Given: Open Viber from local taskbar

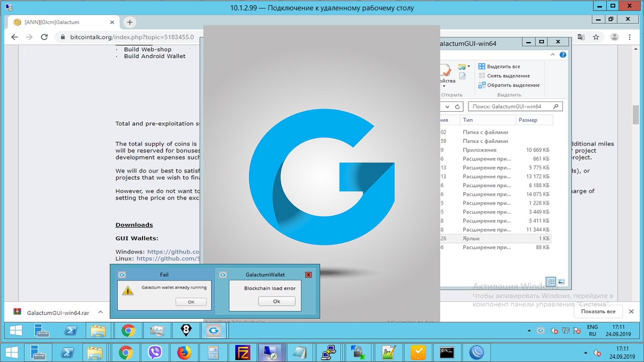Looking at the screenshot, I should pos(155,352).
